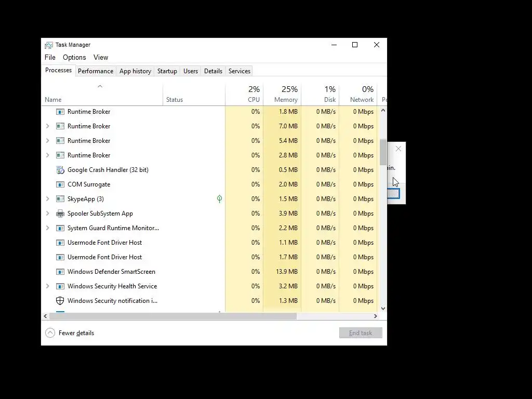Click the green leaf suspended icon for SkypeApp

220,199
